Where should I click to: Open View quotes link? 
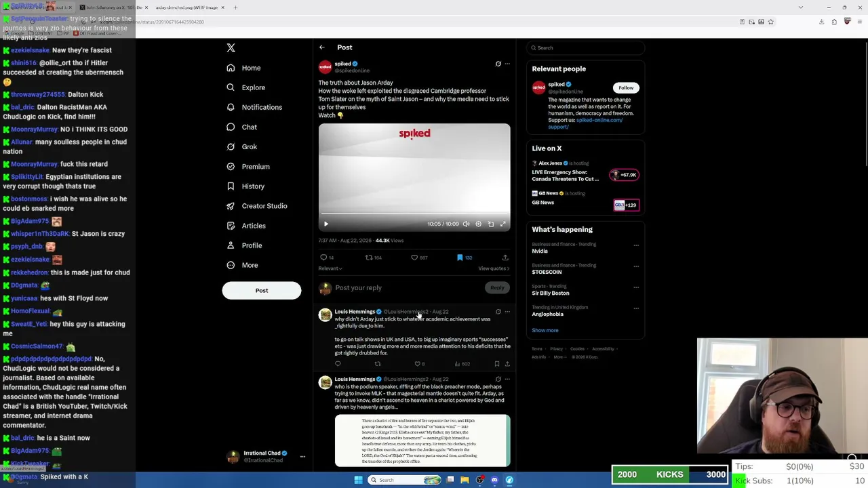[494, 268]
